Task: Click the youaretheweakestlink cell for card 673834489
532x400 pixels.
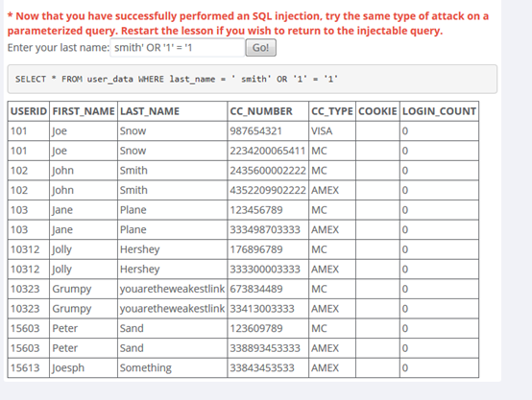Action: 172,289
